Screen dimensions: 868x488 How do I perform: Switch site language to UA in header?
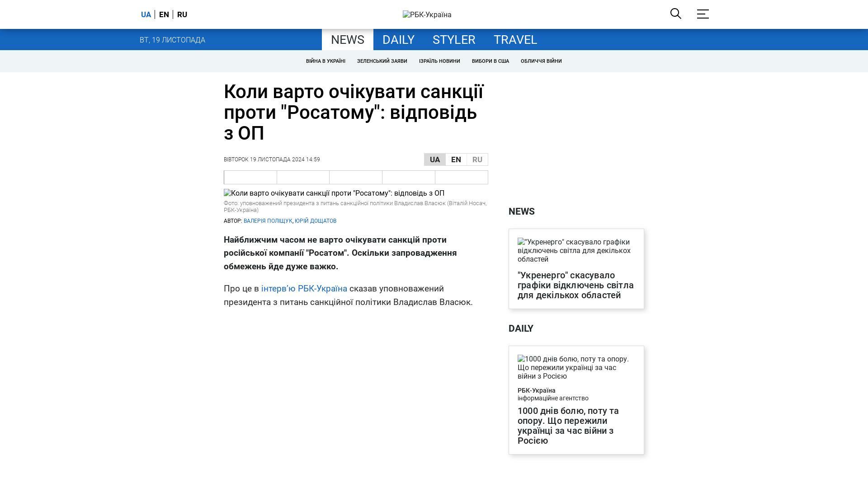click(146, 14)
